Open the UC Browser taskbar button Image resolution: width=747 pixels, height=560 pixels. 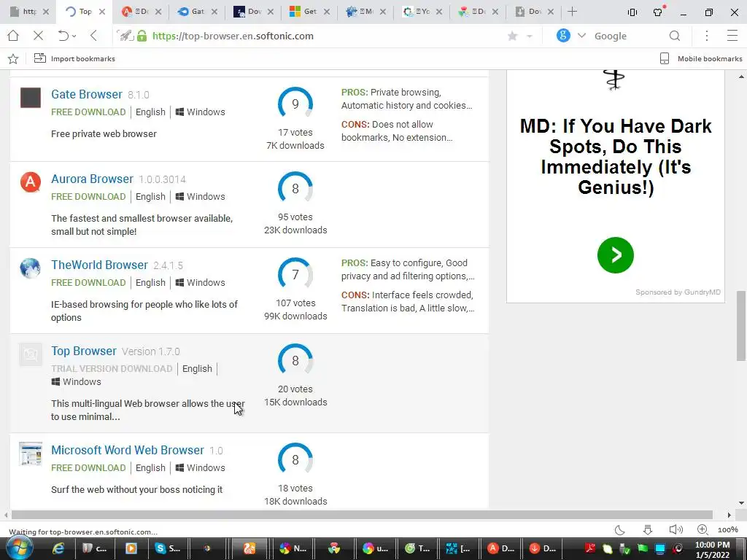(x=249, y=548)
